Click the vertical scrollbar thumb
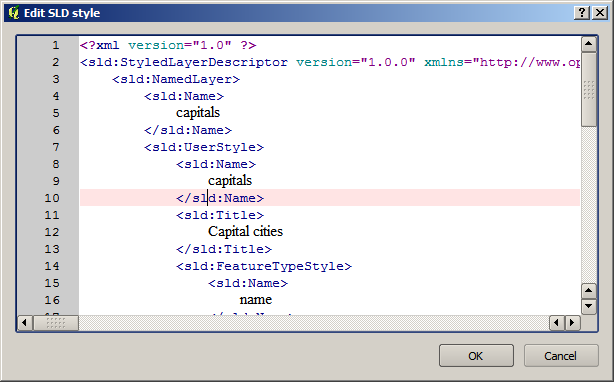Viewport: 614px width, 382px height. (589, 90)
